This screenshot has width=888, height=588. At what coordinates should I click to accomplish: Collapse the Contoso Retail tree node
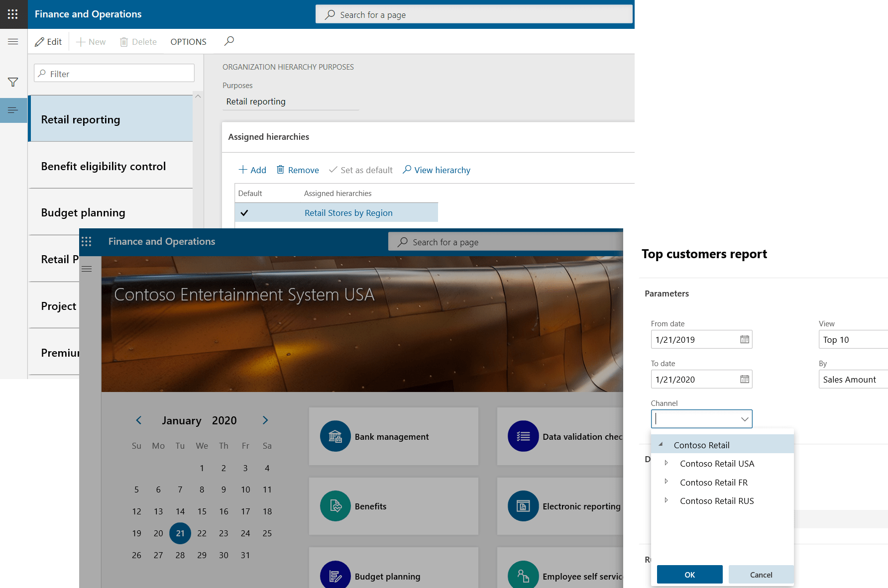661,444
